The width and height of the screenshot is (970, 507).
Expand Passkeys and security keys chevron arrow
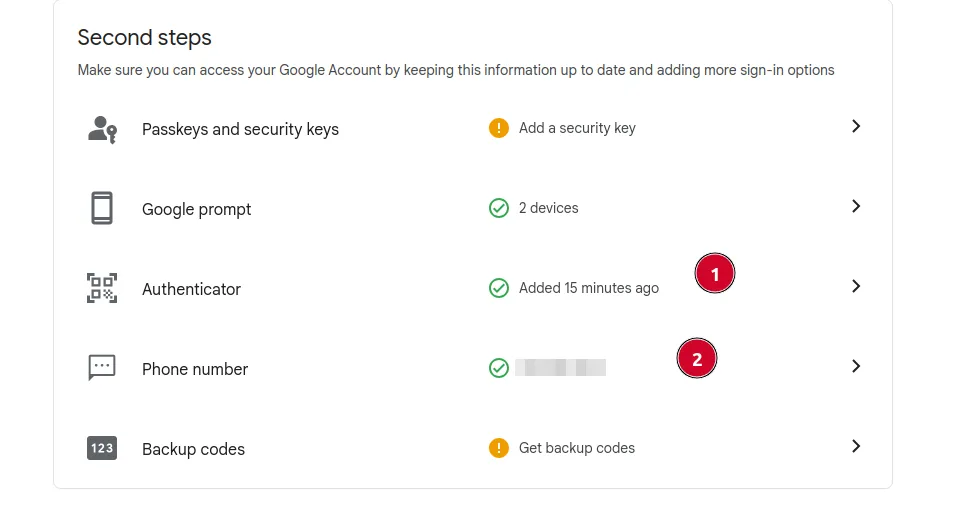point(856,126)
